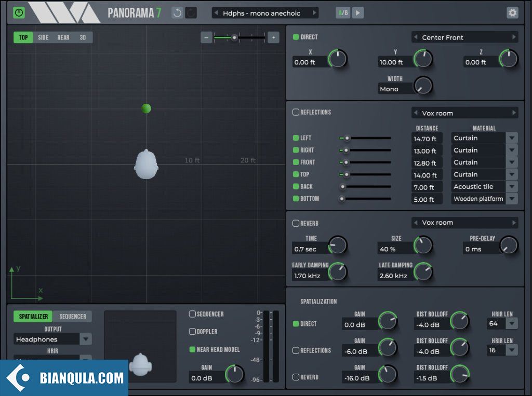Click the Late Damping knob
Screen dimensions: 532x396
click(423, 272)
